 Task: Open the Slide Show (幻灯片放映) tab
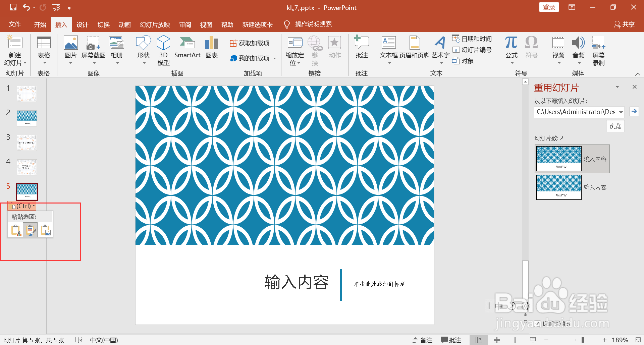coord(155,24)
